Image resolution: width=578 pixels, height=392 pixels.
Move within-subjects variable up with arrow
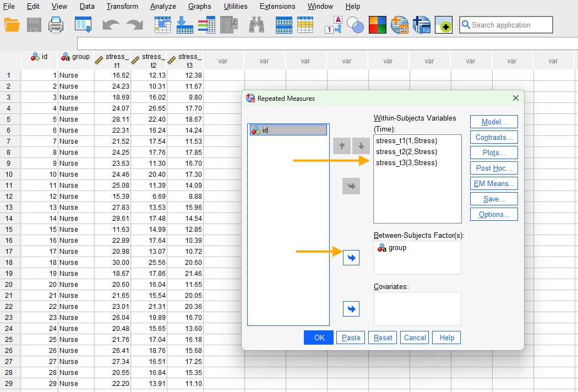click(x=342, y=146)
